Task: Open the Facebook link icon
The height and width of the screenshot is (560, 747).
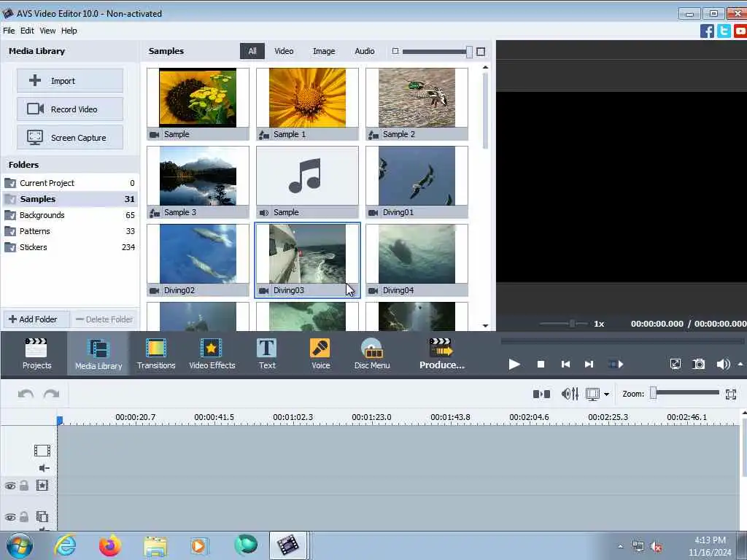Action: pyautogui.click(x=707, y=31)
